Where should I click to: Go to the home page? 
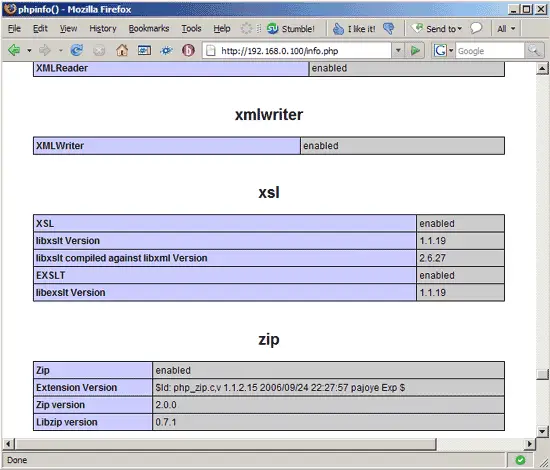point(122,51)
